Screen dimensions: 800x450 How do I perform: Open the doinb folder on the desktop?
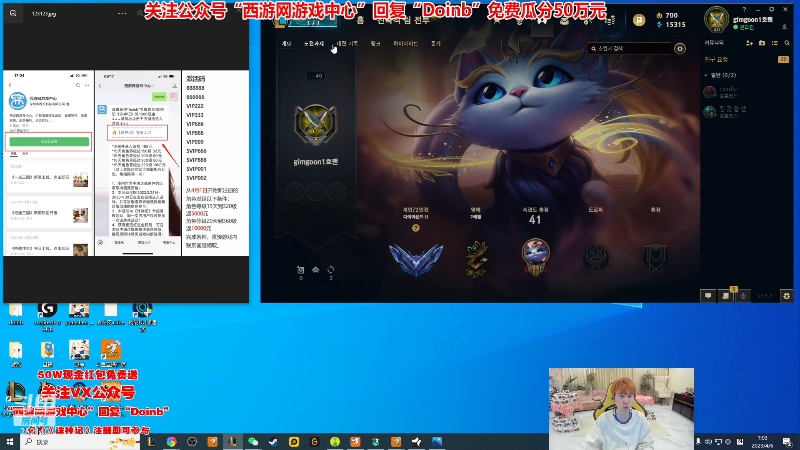(16, 313)
